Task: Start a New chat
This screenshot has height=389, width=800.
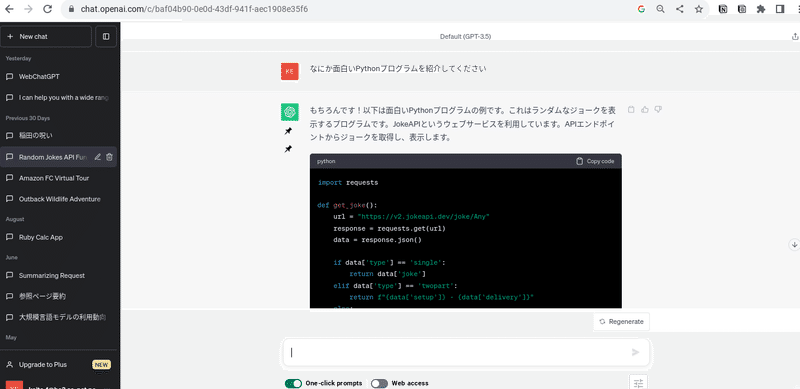Action: 46,36
